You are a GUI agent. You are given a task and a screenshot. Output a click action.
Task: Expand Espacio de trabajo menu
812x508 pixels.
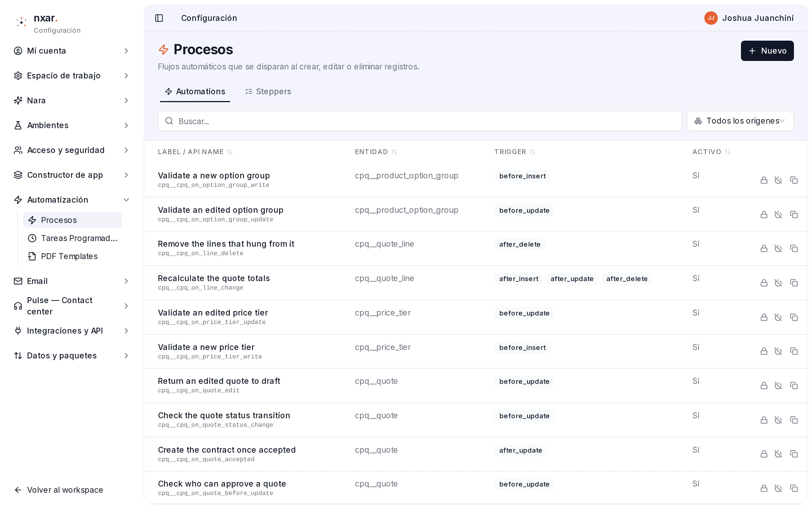[71, 76]
